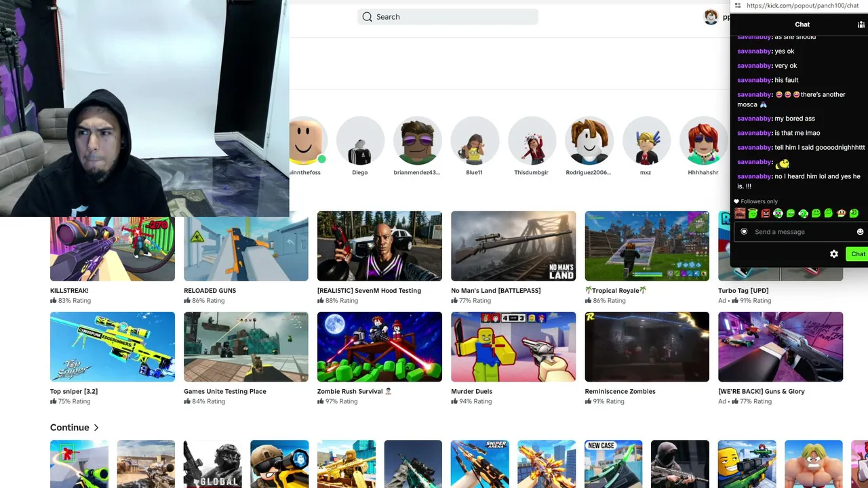Open Rodriguez2006's friend avatar
868x488 pixels.
pos(589,141)
